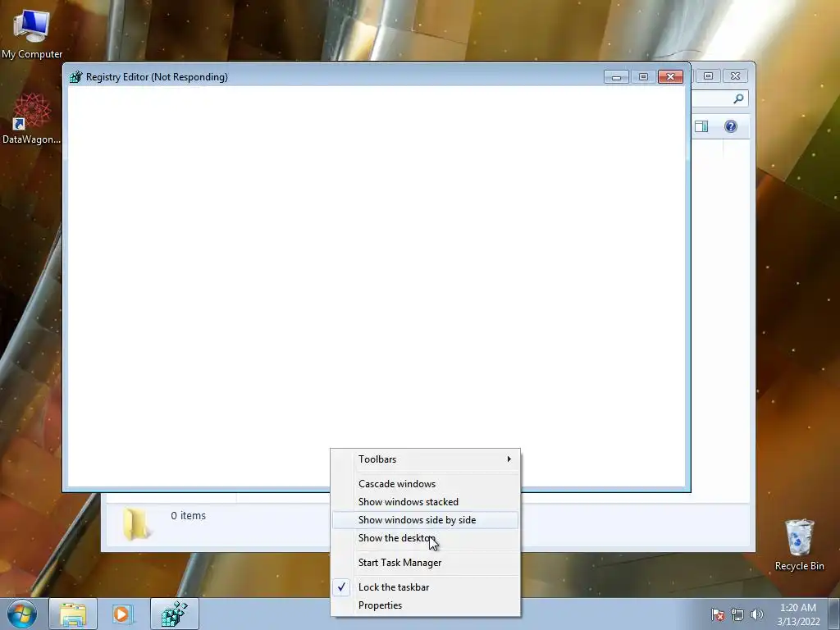
Task: Click the folder icon in Explorer details pane
Action: point(137,524)
